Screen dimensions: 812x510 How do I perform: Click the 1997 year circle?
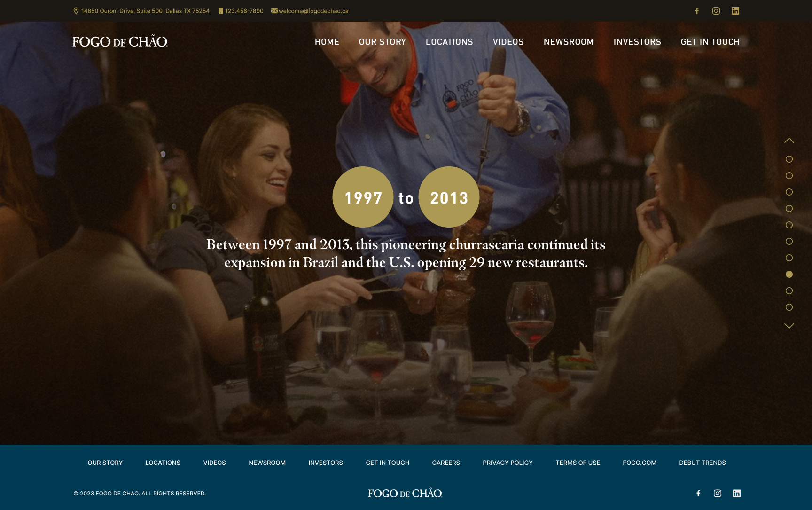(363, 197)
